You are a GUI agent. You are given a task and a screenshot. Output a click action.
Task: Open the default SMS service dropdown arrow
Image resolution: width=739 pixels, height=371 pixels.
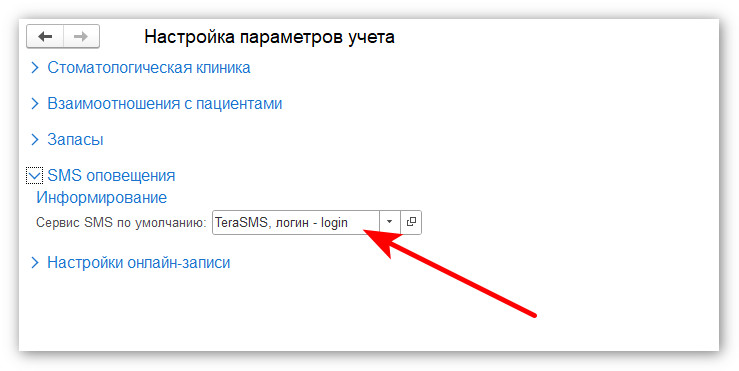(x=389, y=222)
